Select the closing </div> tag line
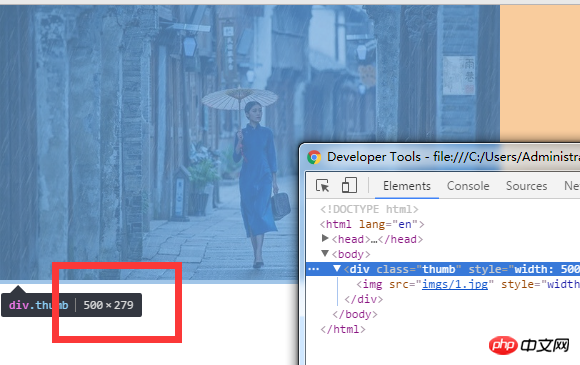 [x=364, y=299]
